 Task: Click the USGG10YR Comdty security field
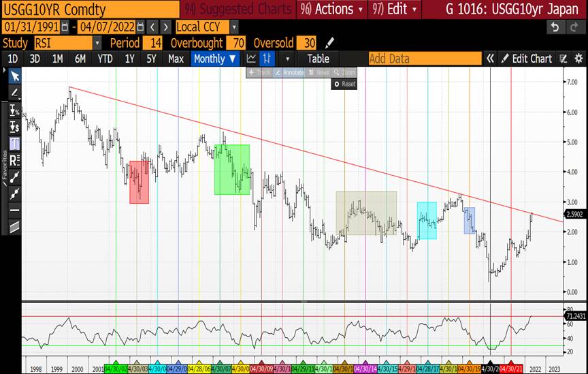pyautogui.click(x=91, y=10)
